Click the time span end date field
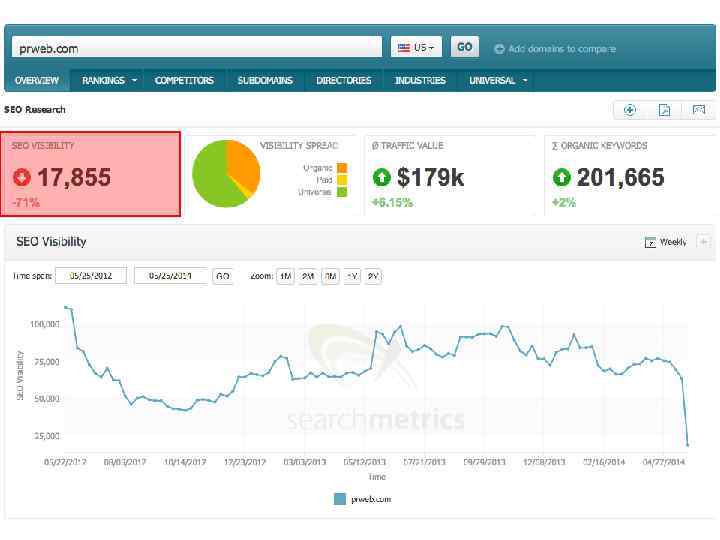The height and width of the screenshot is (540, 720). [170, 276]
